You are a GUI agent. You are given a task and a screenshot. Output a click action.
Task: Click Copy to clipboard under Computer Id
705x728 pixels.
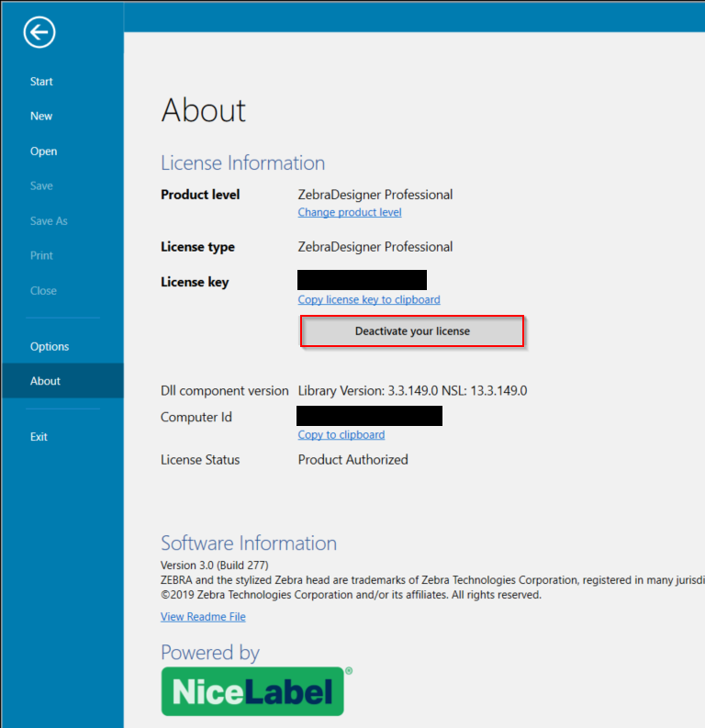tap(341, 434)
